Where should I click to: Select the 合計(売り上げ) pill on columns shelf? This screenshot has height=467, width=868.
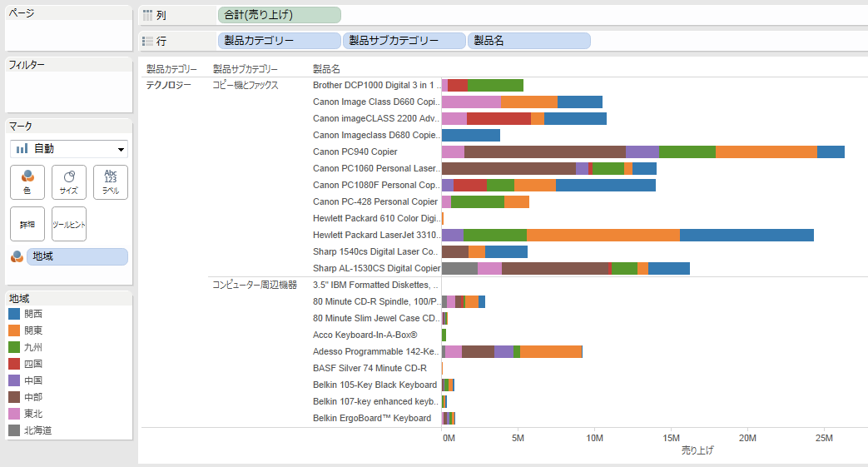(x=279, y=15)
